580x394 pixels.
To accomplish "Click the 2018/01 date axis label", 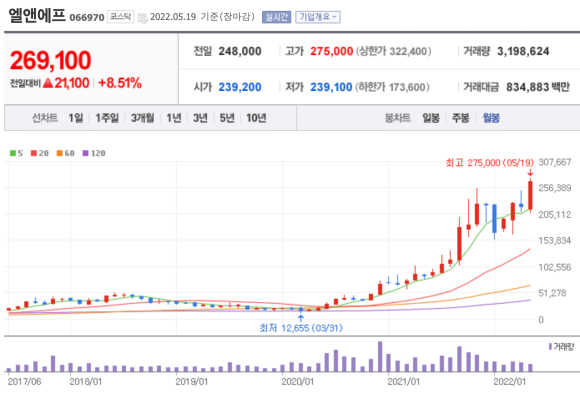I will point(85,382).
